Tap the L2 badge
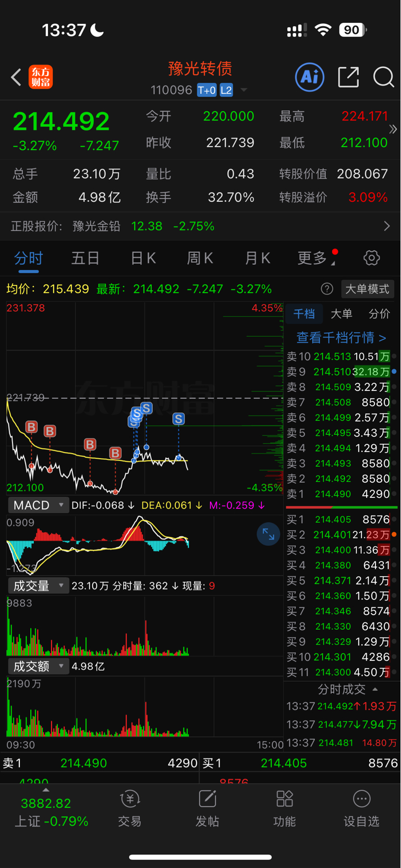 [226, 90]
